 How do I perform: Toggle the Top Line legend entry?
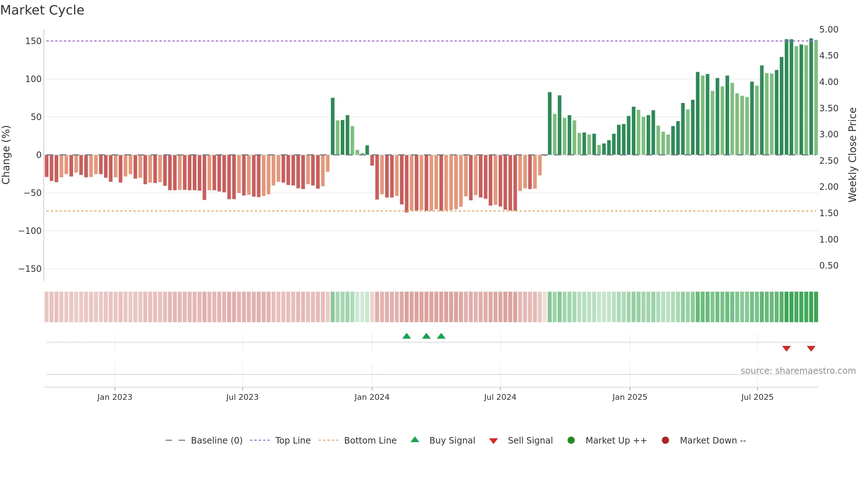point(280,440)
